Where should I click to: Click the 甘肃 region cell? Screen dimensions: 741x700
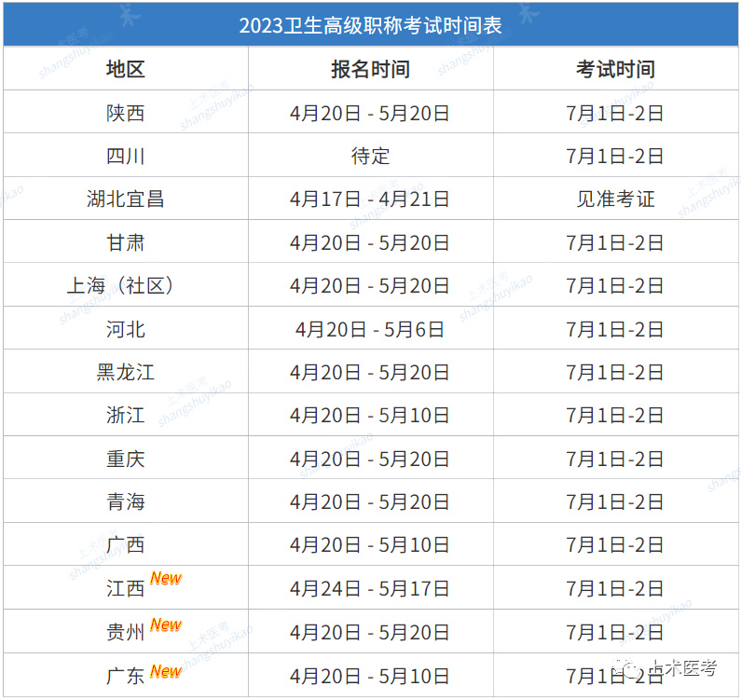tap(125, 242)
